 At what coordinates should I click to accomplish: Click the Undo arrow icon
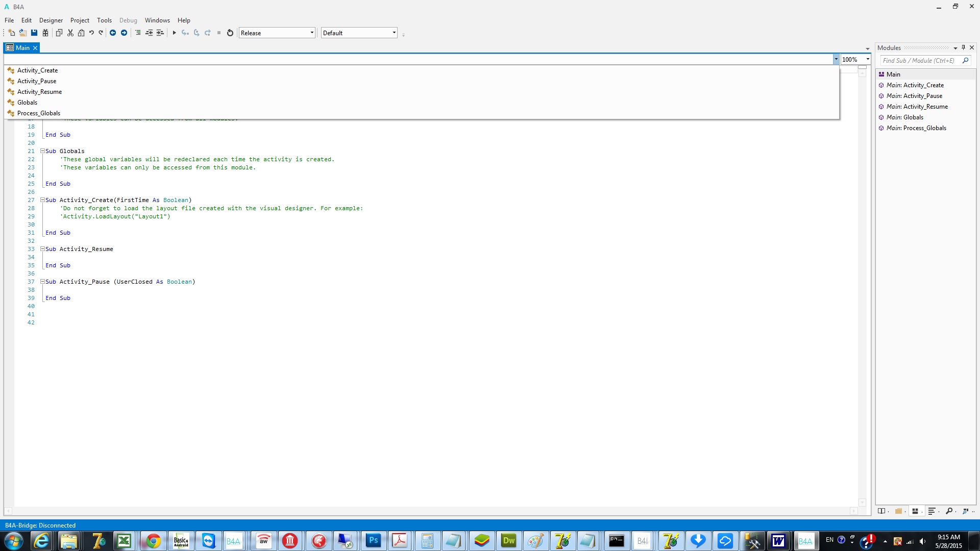(91, 33)
